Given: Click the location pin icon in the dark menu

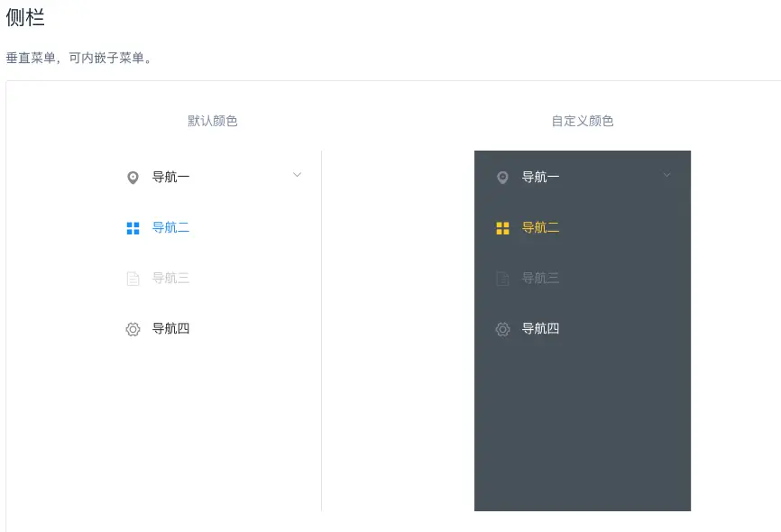Looking at the screenshot, I should click(x=502, y=178).
